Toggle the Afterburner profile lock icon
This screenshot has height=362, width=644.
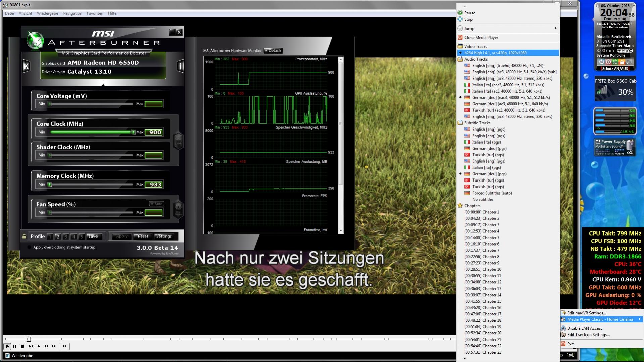(24, 236)
